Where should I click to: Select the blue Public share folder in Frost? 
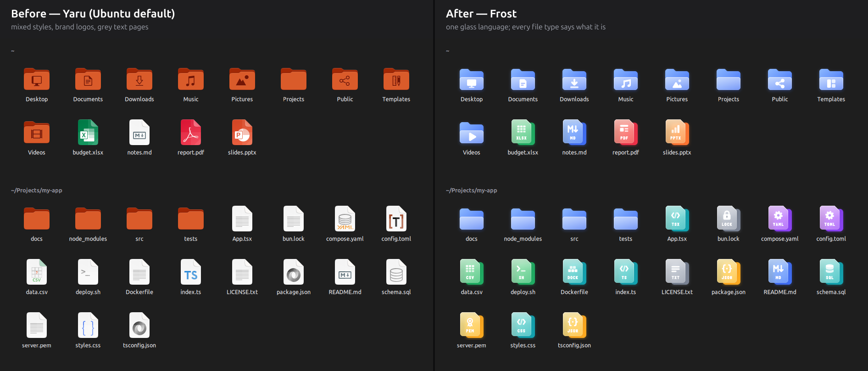click(780, 79)
